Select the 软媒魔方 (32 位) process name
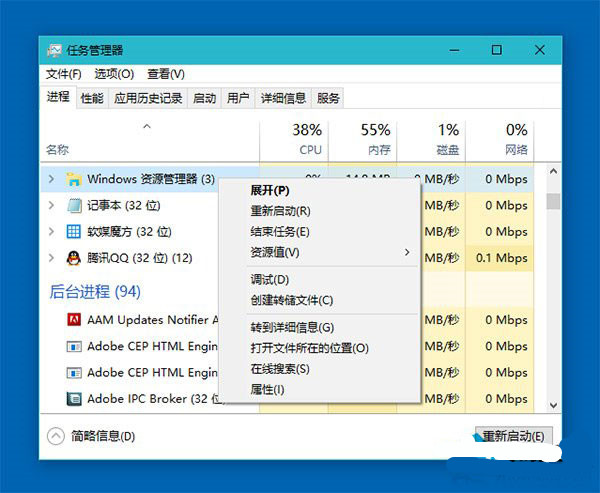The width and height of the screenshot is (600, 493). click(x=129, y=232)
